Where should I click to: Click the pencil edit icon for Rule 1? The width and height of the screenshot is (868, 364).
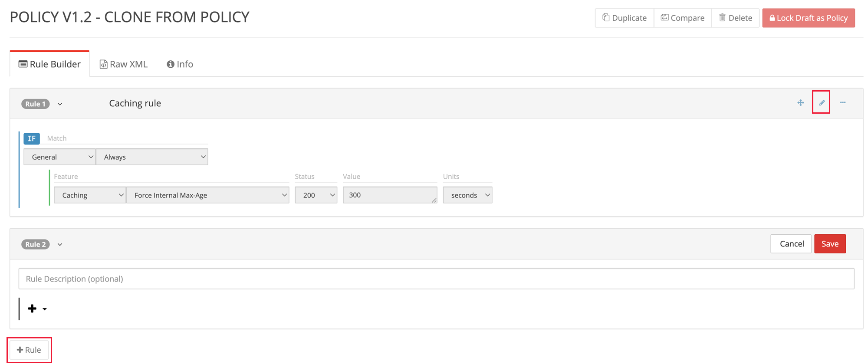pos(822,103)
